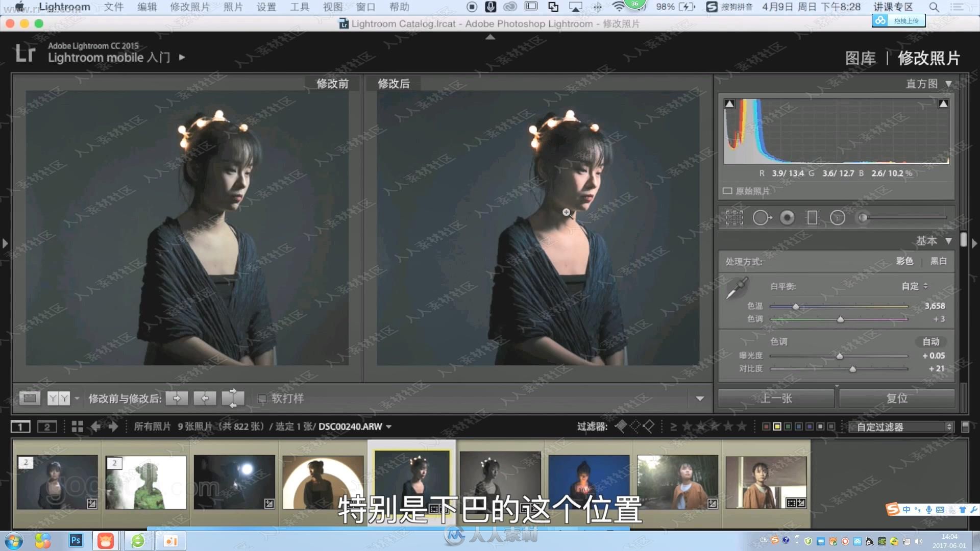The width and height of the screenshot is (980, 551).
Task: Toggle highlight clipping indicator in histogram
Action: [943, 104]
